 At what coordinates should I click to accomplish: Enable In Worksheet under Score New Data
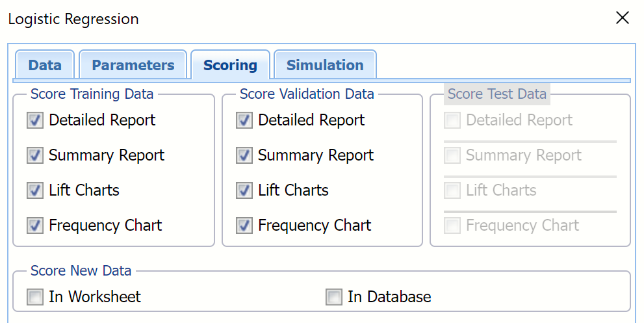35,297
